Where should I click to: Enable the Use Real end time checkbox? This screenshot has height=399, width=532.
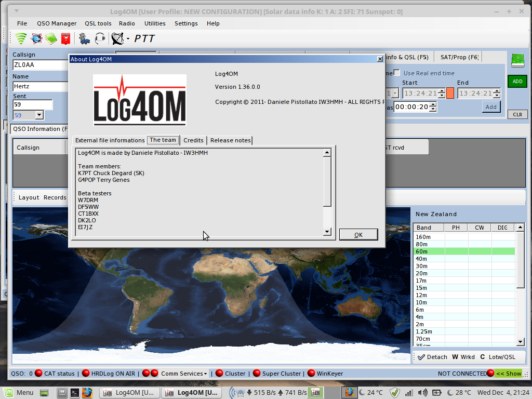(397, 73)
